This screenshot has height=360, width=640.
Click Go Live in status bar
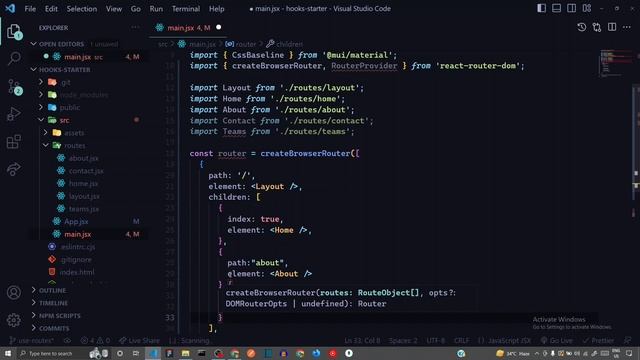[556, 340]
